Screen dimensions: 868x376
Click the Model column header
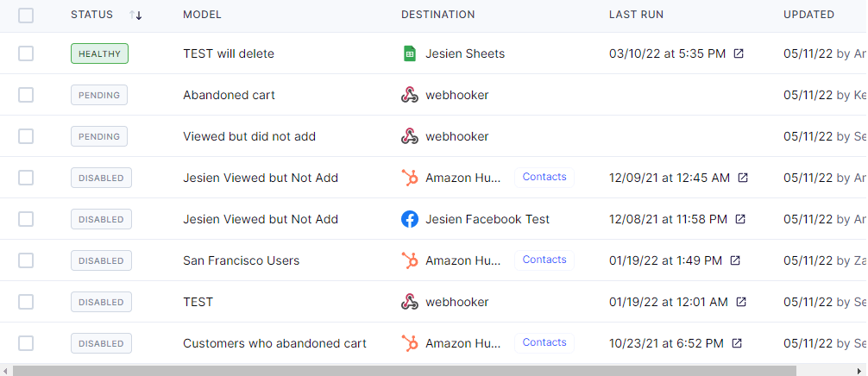pyautogui.click(x=202, y=15)
